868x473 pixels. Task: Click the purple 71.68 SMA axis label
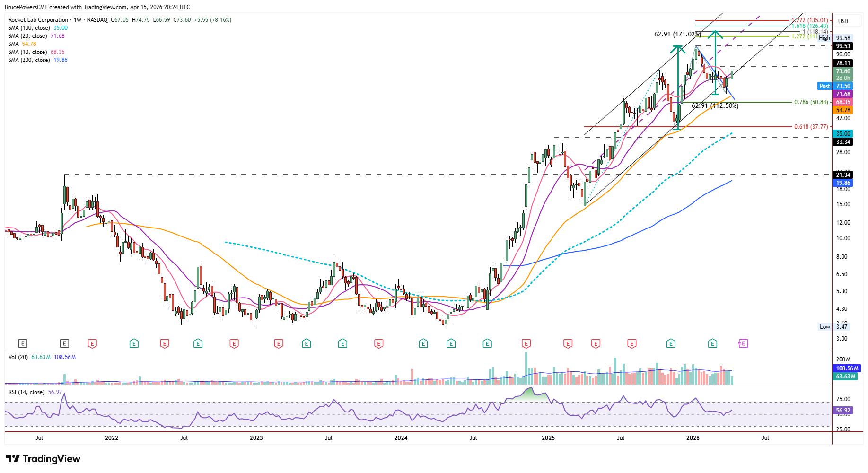coord(843,94)
